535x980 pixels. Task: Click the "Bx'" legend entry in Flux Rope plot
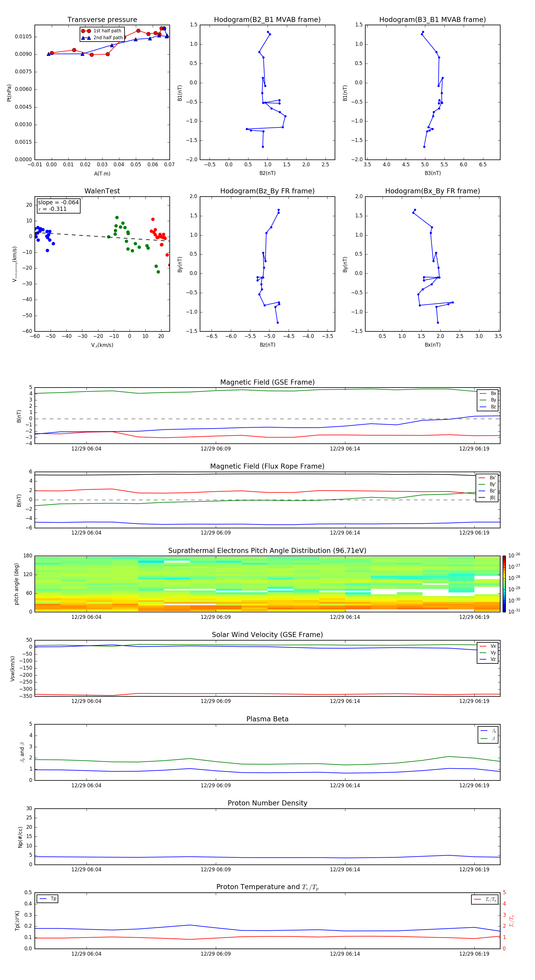(487, 478)
